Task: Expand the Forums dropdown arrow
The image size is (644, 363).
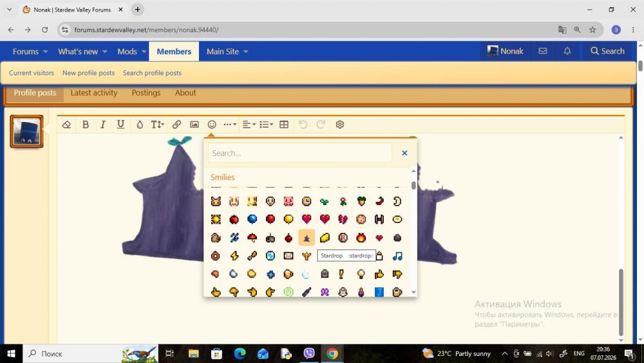Action: 46,52
